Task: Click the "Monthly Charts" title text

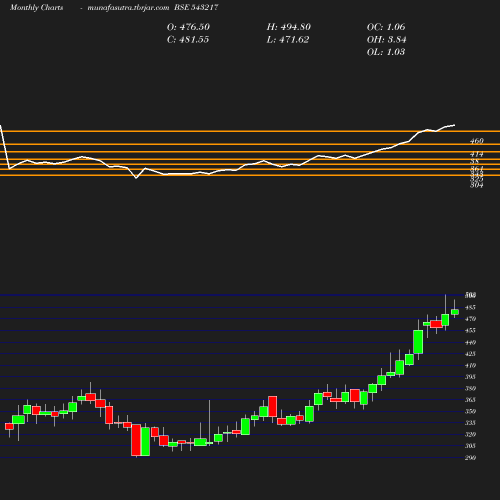Action: (x=36, y=7)
